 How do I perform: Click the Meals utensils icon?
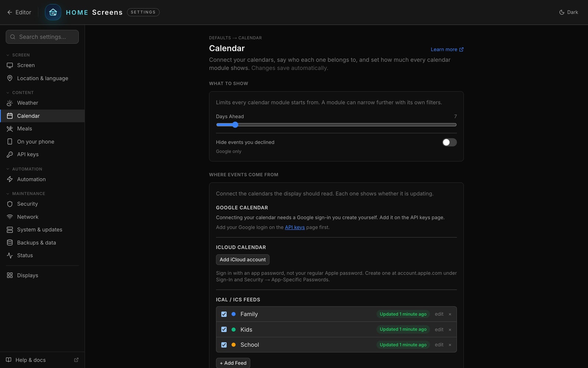[10, 129]
